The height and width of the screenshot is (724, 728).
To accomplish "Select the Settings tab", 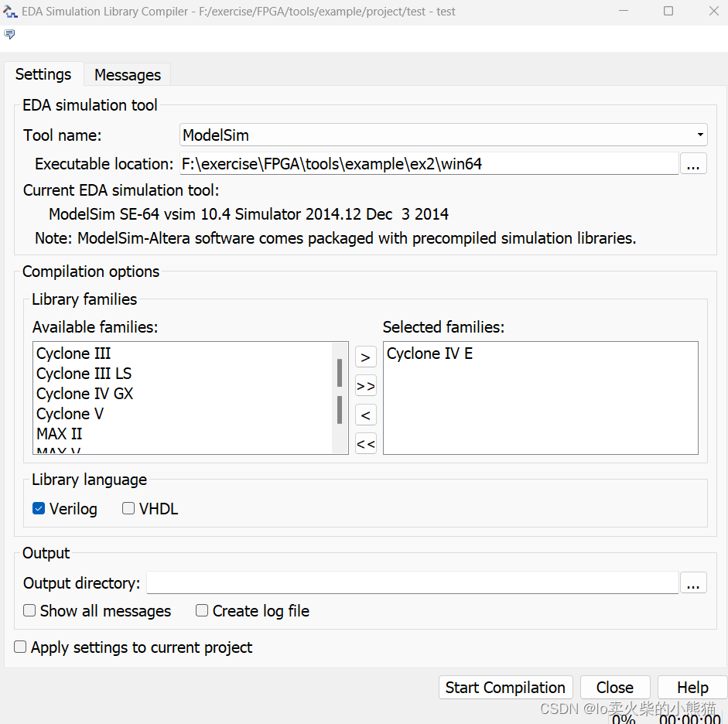I will (43, 74).
